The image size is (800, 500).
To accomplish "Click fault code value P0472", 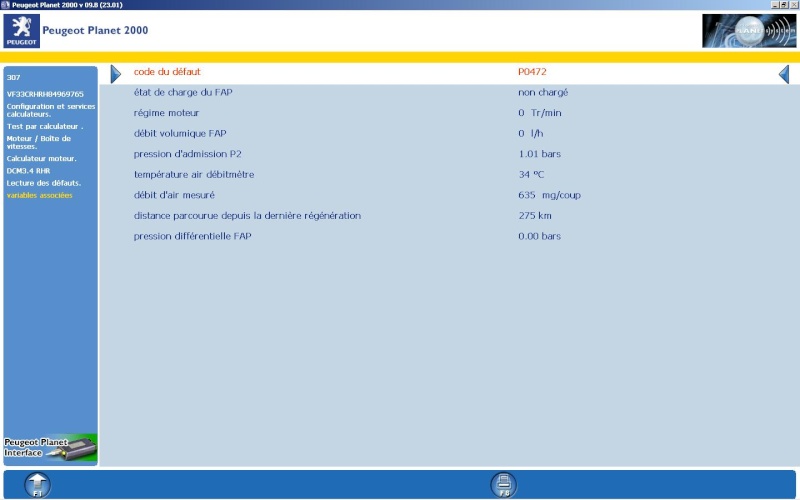I will [x=532, y=72].
